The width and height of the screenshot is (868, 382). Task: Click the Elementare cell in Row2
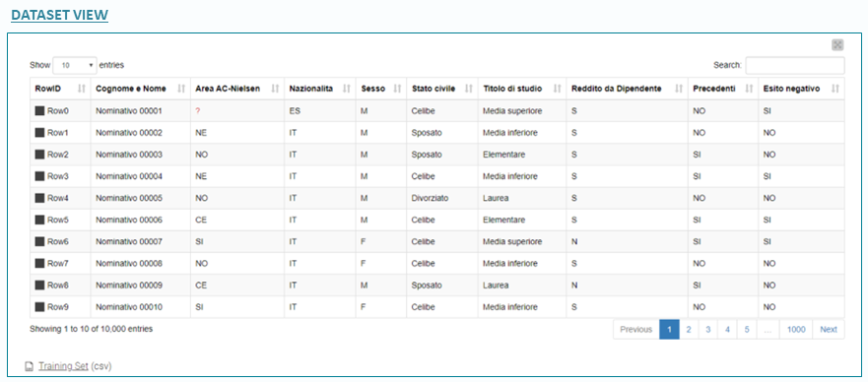click(504, 155)
